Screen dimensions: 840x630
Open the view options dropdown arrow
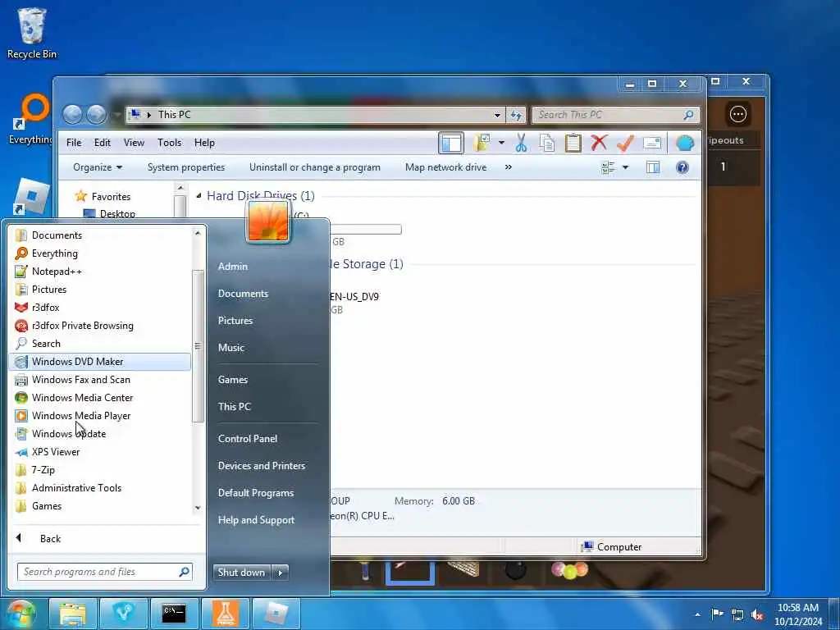[x=625, y=167]
